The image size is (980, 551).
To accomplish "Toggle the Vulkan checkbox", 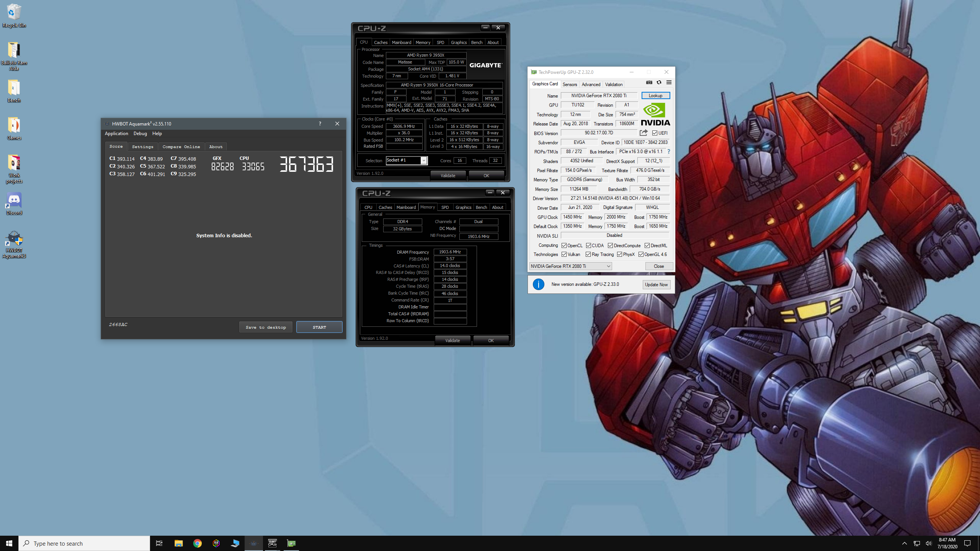I will click(x=564, y=254).
